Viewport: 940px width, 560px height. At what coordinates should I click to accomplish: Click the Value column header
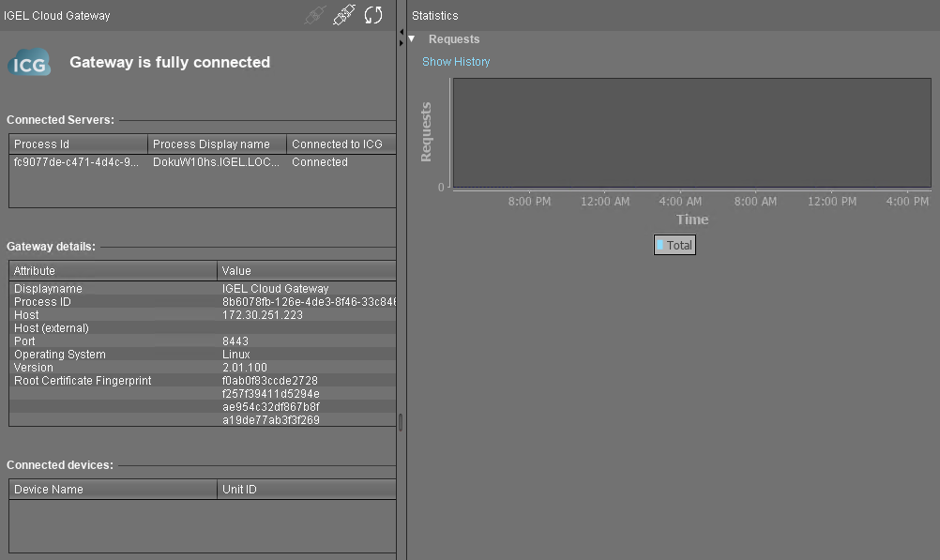pyautogui.click(x=306, y=271)
